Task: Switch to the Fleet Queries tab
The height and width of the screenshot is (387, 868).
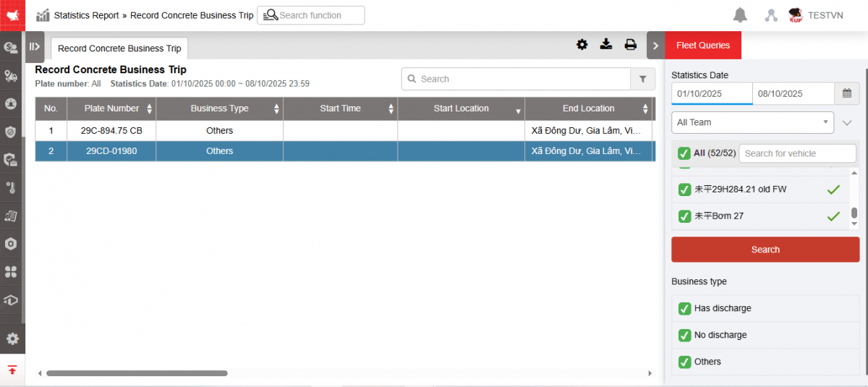Action: click(702, 46)
